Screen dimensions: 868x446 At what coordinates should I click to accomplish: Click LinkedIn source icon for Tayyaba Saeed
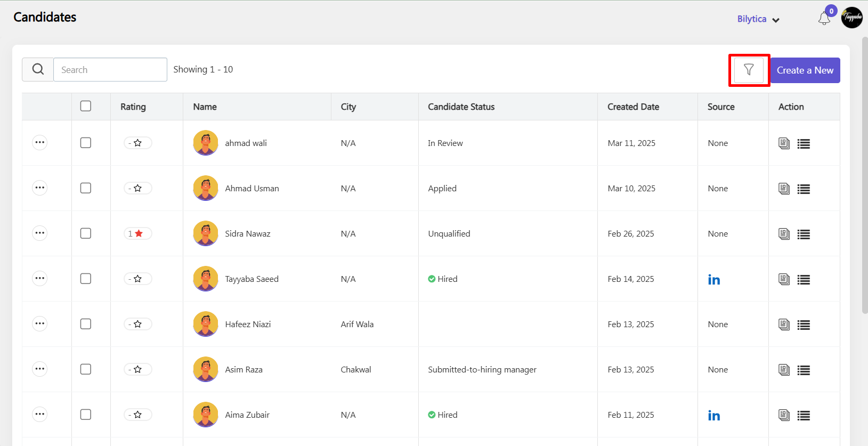pos(714,279)
